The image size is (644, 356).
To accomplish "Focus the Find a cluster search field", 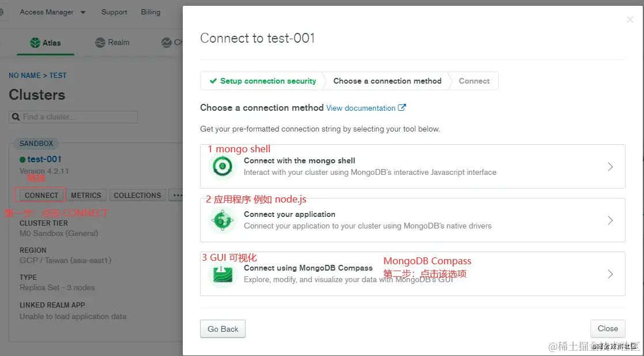I will click(73, 117).
